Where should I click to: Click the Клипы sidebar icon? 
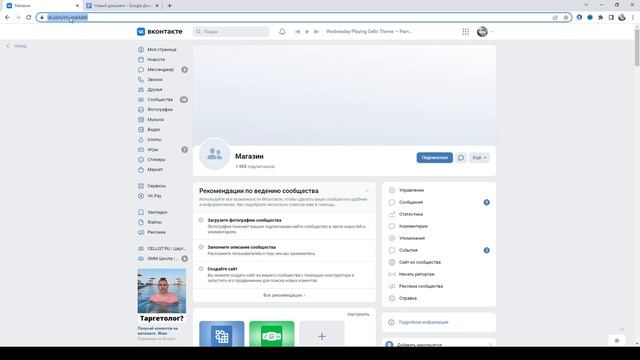click(x=141, y=140)
